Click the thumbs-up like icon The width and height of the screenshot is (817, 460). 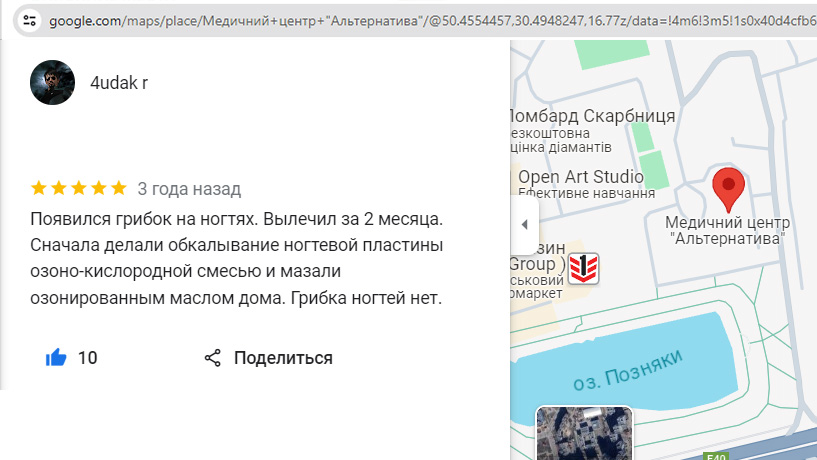click(x=56, y=358)
